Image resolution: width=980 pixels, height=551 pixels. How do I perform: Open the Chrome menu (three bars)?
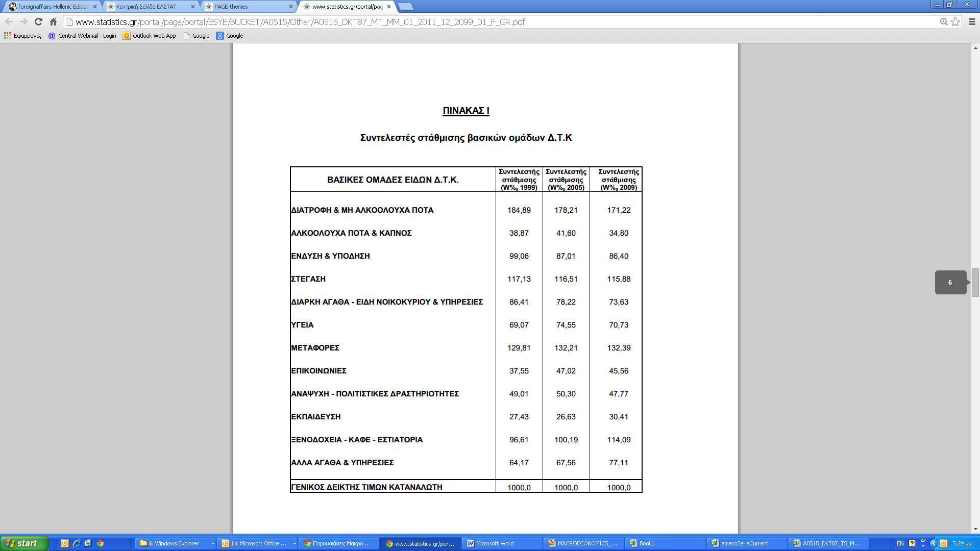(972, 22)
